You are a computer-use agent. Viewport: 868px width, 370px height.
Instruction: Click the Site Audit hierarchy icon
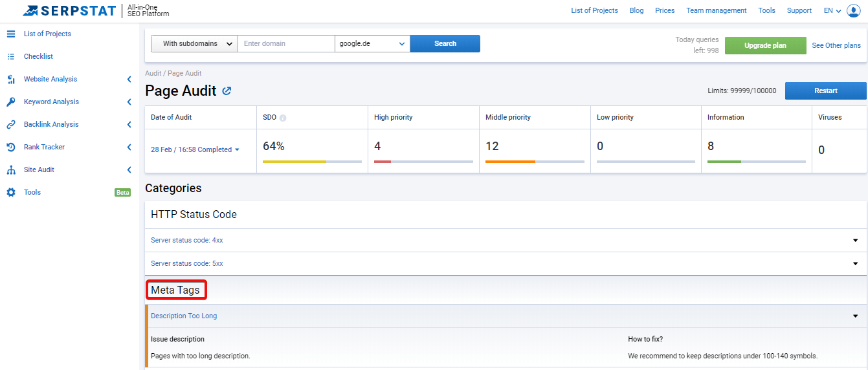click(x=11, y=169)
